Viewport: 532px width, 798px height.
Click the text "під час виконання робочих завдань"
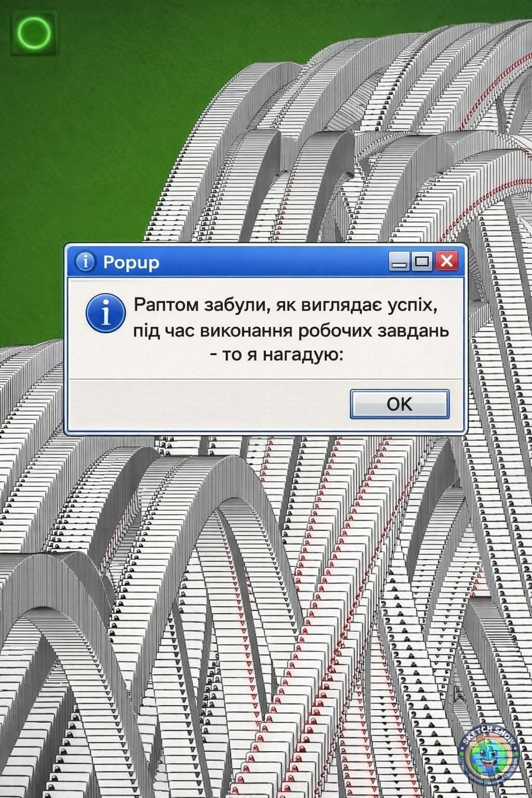(x=290, y=331)
